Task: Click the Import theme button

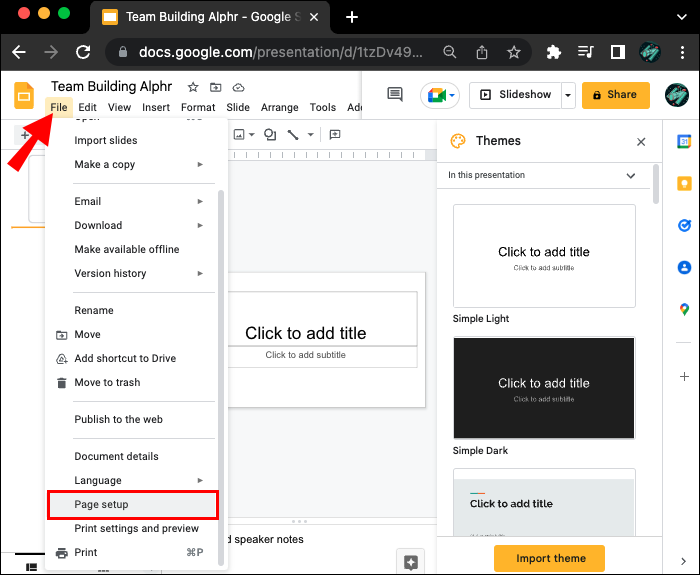Action: pos(549,558)
